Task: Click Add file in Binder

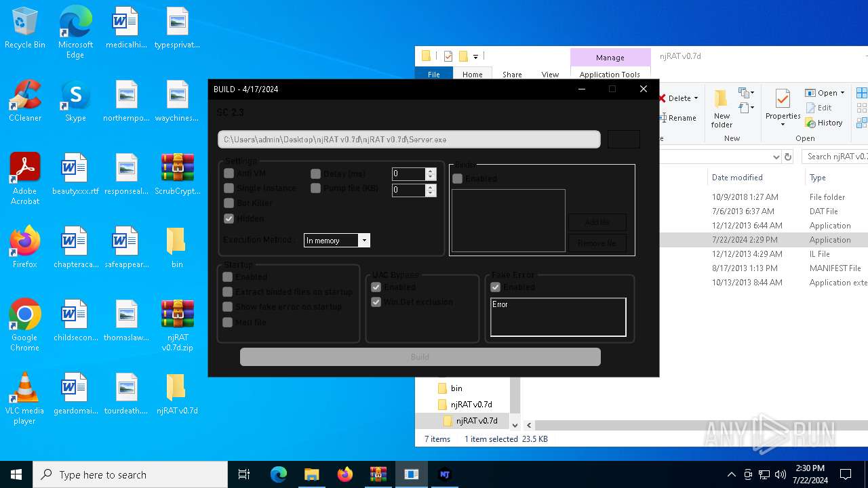Action: [x=597, y=222]
